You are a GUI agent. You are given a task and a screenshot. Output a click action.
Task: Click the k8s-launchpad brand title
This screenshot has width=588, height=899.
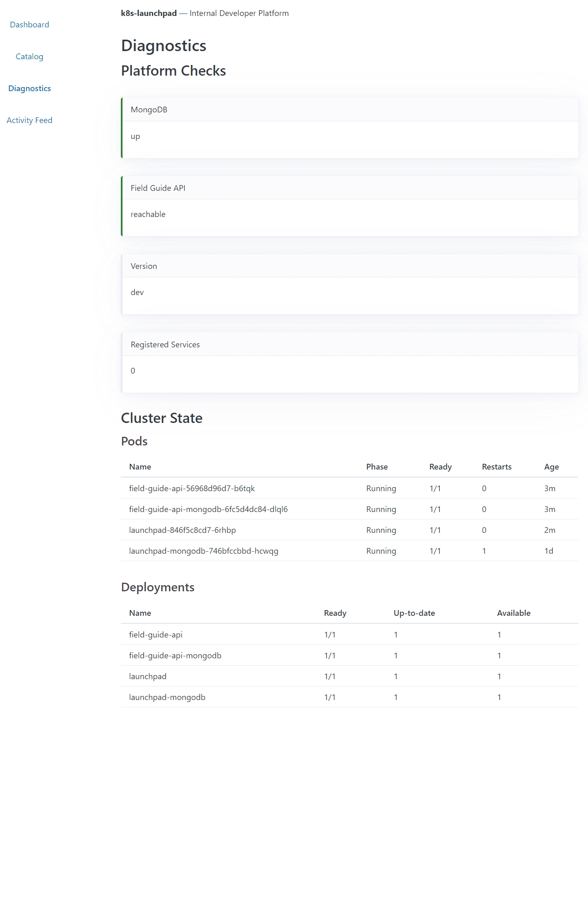click(x=149, y=13)
